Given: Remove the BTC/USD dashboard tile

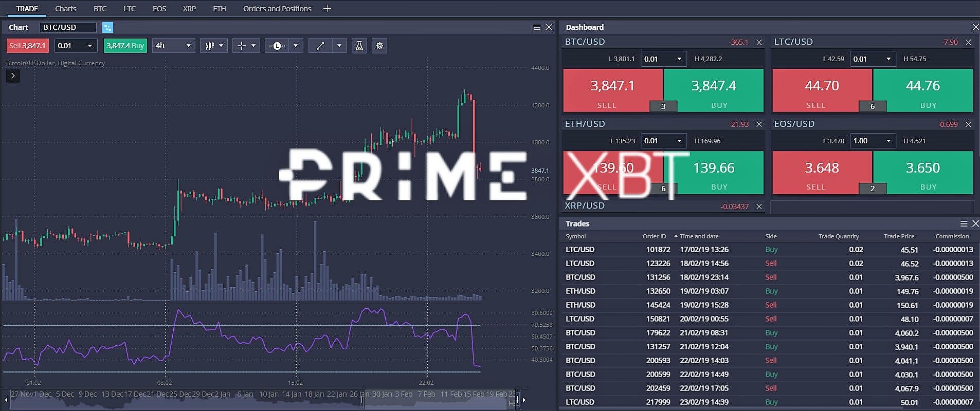Looking at the screenshot, I should click(x=759, y=42).
